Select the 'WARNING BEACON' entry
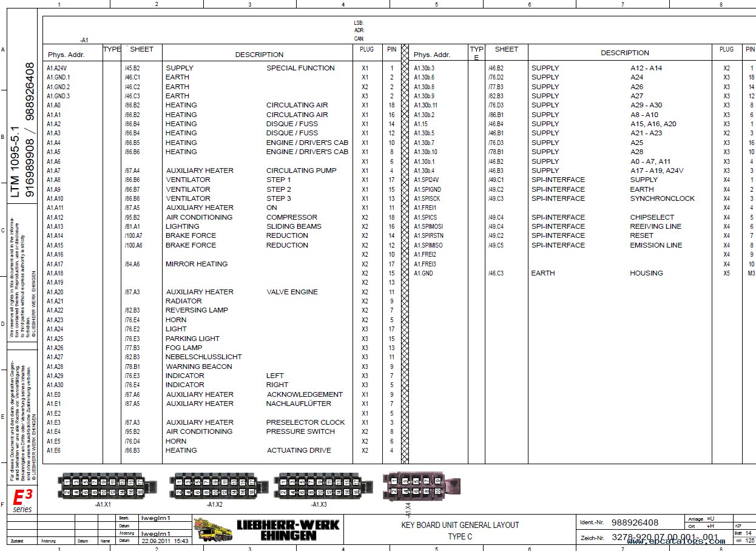Image resolution: width=756 pixels, height=551 pixels. (199, 367)
